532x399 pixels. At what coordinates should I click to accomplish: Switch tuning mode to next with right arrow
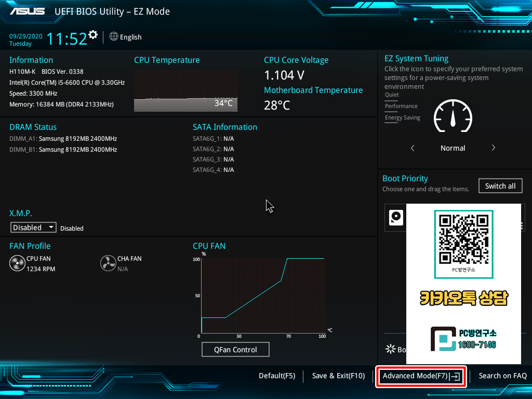coord(494,148)
